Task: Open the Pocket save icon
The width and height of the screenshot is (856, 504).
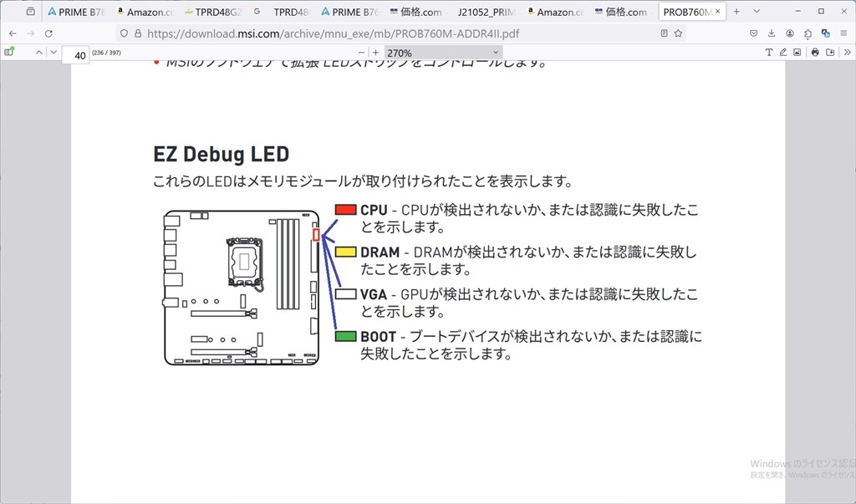Action: tap(753, 33)
